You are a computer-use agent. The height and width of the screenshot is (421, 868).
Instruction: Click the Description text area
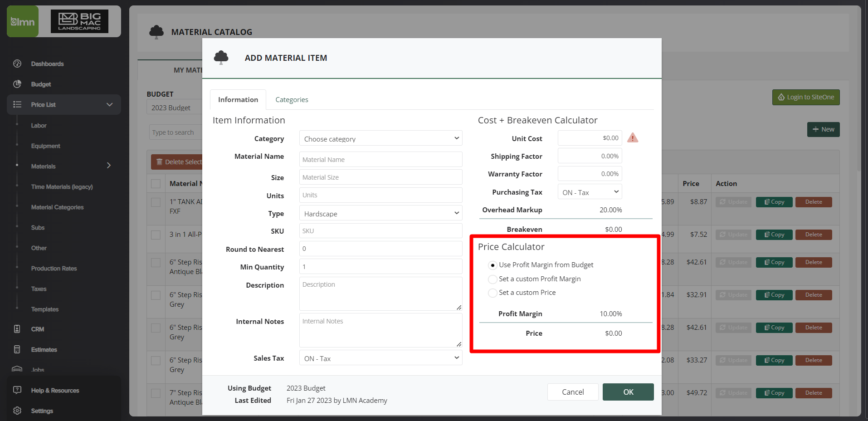coord(380,294)
